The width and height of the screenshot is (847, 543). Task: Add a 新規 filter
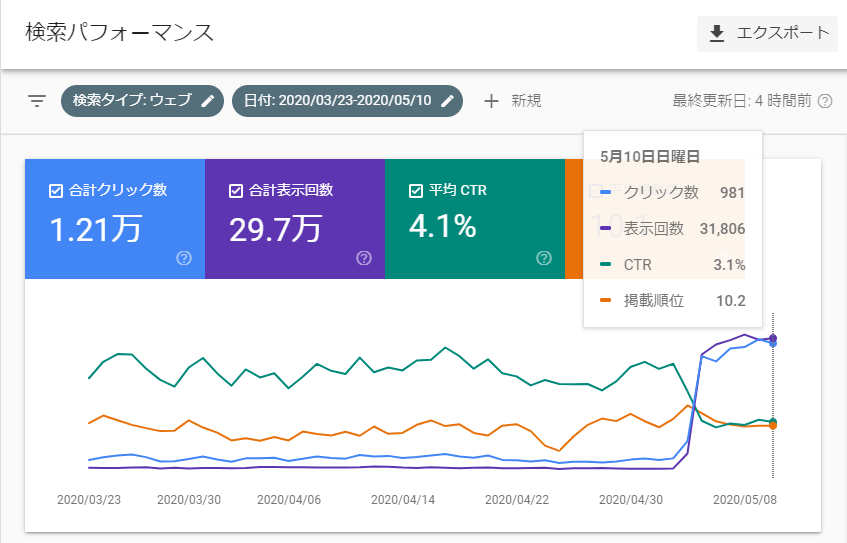pyautogui.click(x=513, y=101)
